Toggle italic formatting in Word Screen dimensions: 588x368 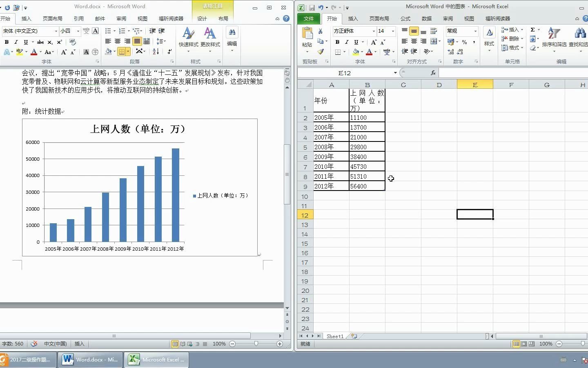tap(16, 42)
